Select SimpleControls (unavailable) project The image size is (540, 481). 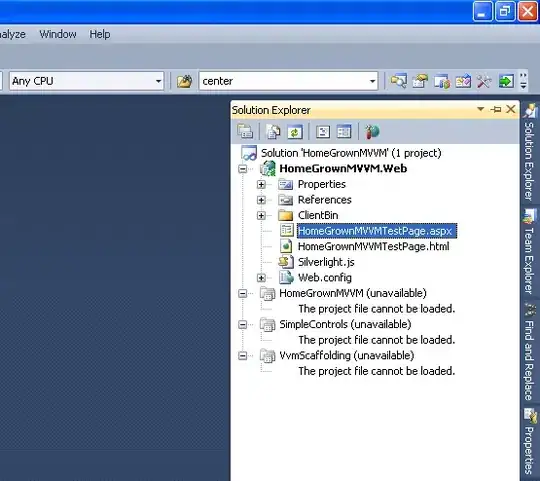(x=345, y=324)
